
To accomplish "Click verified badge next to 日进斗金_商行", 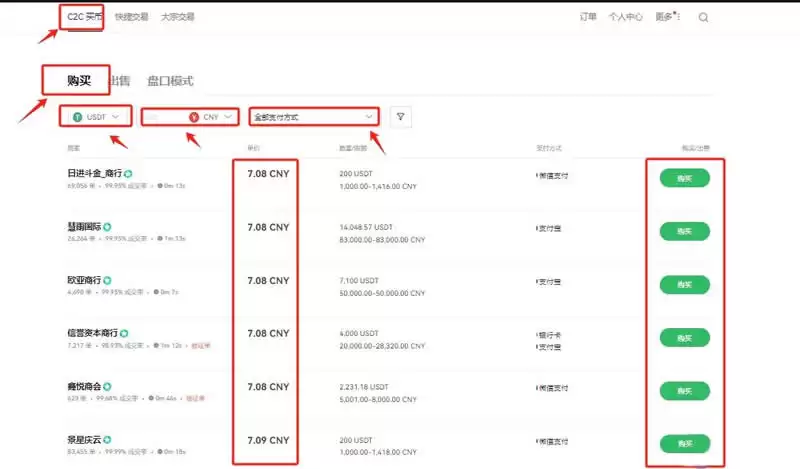I will point(129,173).
